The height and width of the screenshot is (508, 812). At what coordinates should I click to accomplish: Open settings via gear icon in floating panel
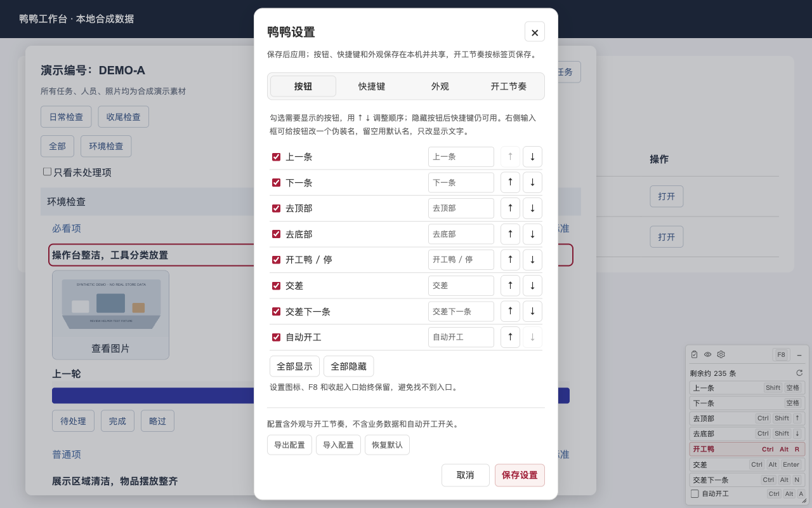click(x=721, y=354)
